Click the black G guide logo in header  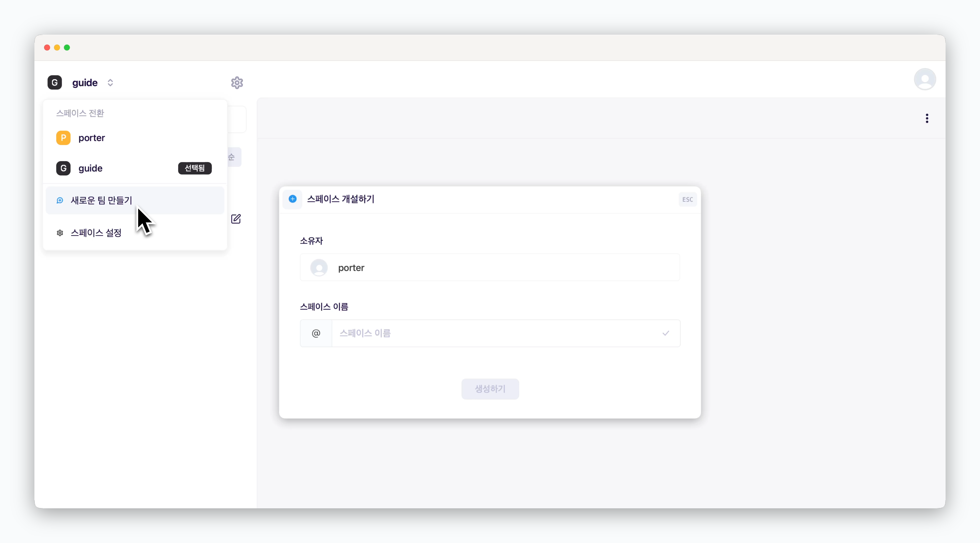(x=55, y=83)
